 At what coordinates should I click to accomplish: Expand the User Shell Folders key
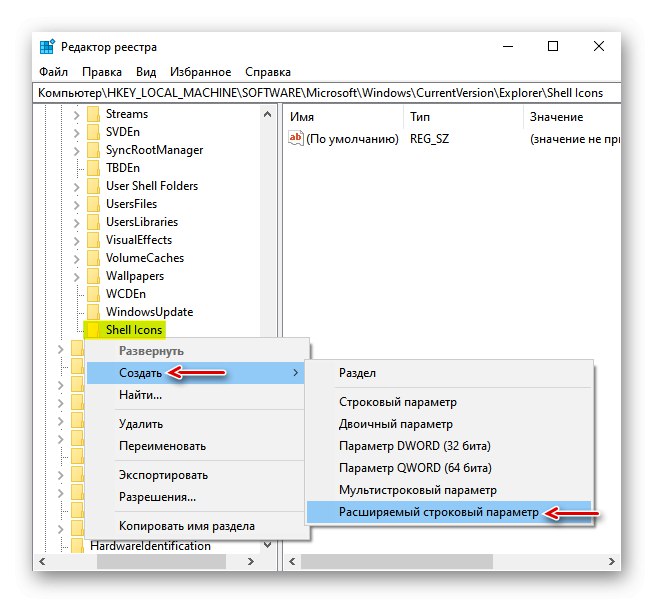pos(76,187)
